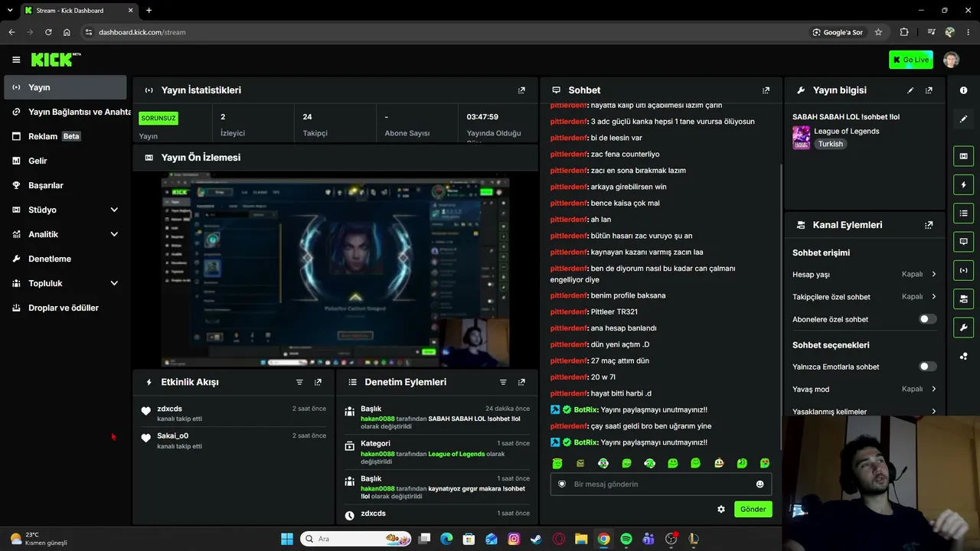Open Başarılar in the sidebar
Viewport: 980px width, 551px height.
pyautogui.click(x=64, y=185)
